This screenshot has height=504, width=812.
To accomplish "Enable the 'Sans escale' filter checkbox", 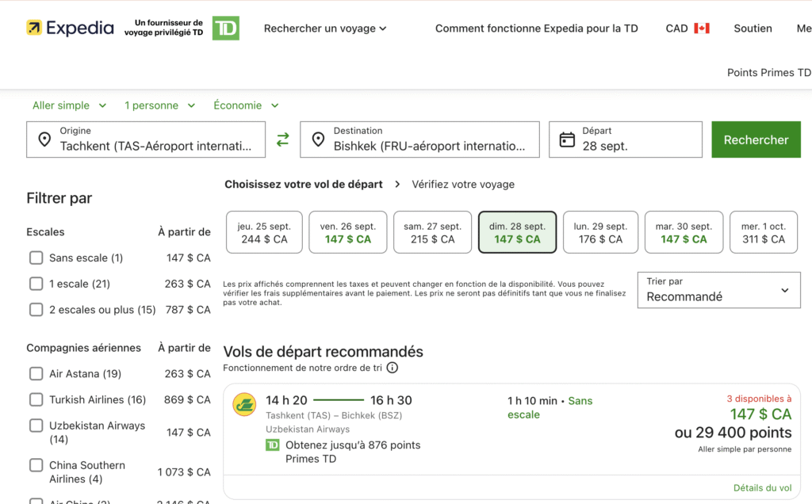I will (36, 258).
